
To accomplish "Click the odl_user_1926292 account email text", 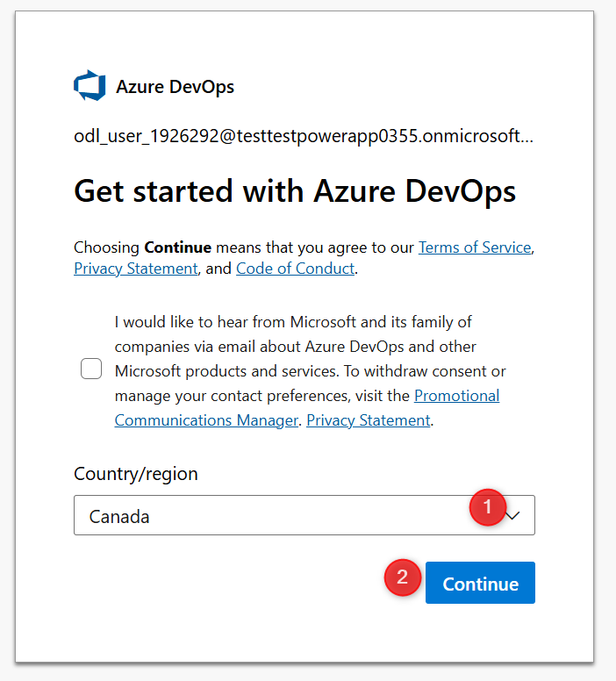I will pyautogui.click(x=304, y=136).
